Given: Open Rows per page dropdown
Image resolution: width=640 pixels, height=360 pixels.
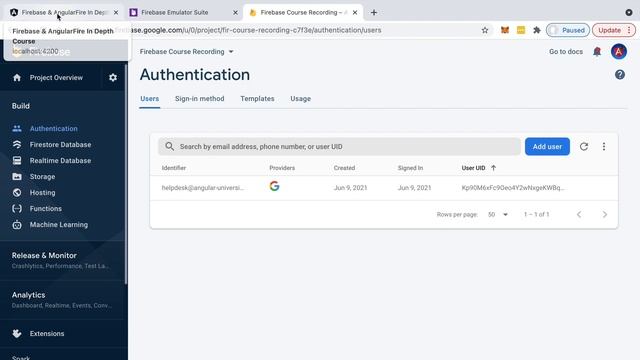Looking at the screenshot, I should [x=498, y=214].
